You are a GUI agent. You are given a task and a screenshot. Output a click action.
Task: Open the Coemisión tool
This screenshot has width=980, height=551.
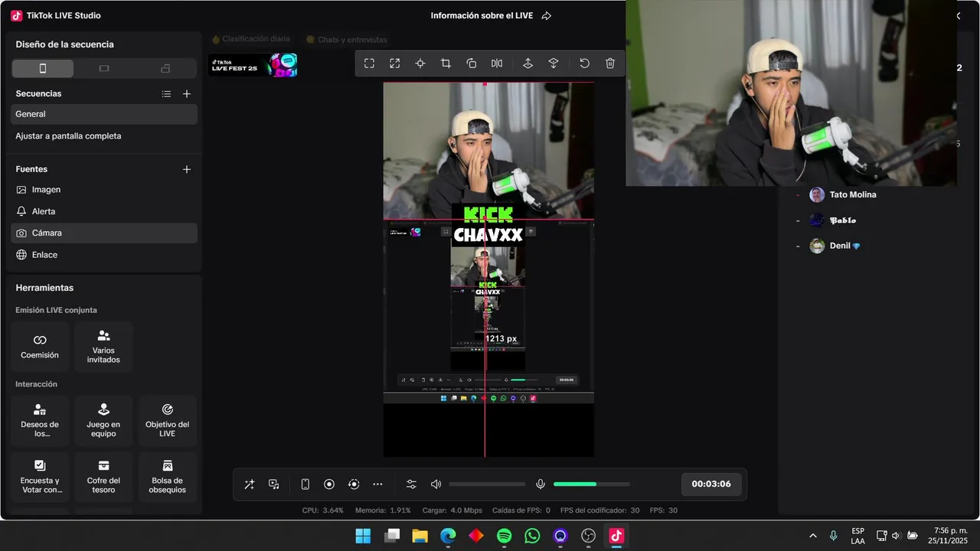click(x=40, y=347)
